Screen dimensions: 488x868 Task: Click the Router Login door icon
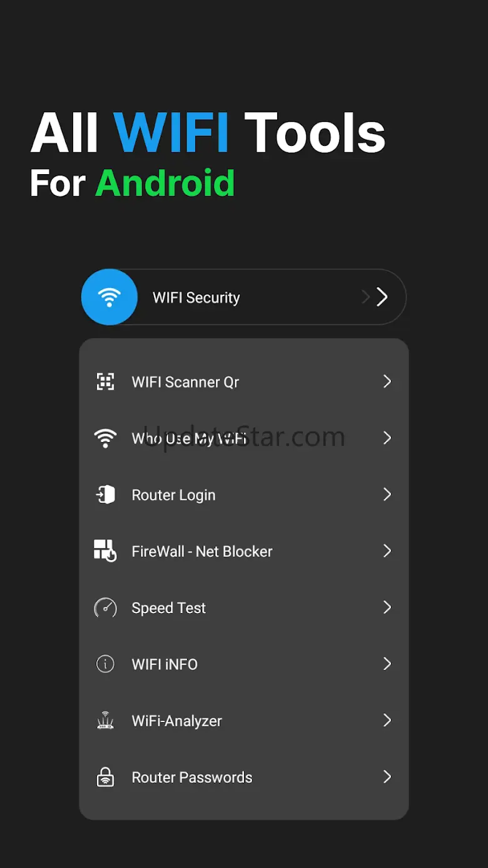pyautogui.click(x=105, y=495)
